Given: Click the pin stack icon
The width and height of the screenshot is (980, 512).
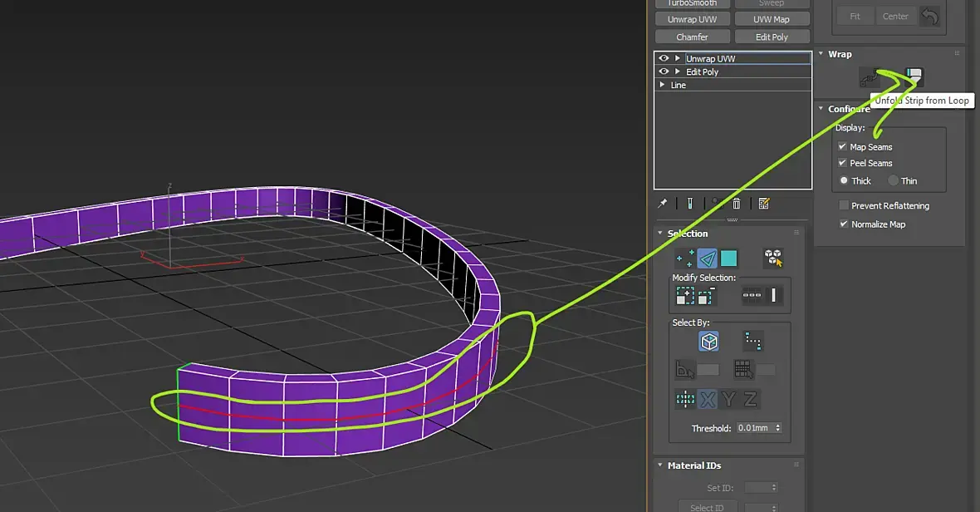Looking at the screenshot, I should coord(663,204).
